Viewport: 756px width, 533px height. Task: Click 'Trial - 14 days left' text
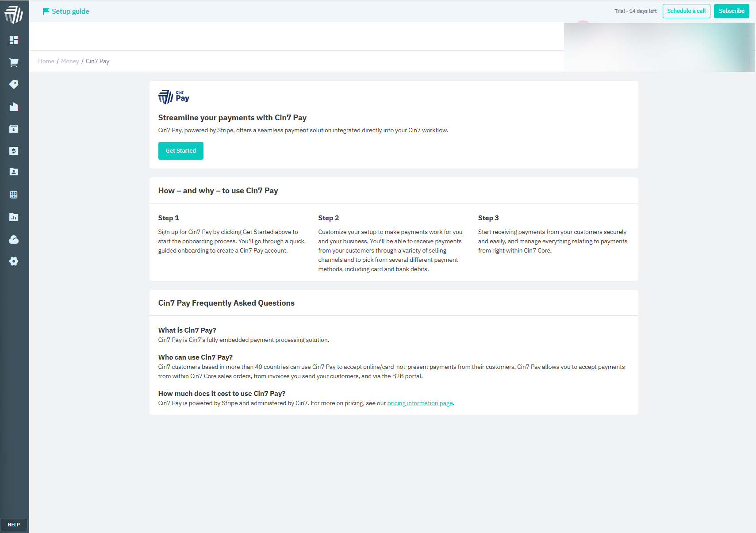click(635, 11)
